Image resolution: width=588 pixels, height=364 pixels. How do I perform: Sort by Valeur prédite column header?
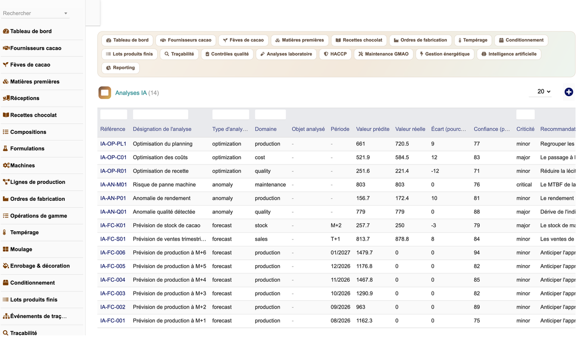(x=373, y=129)
